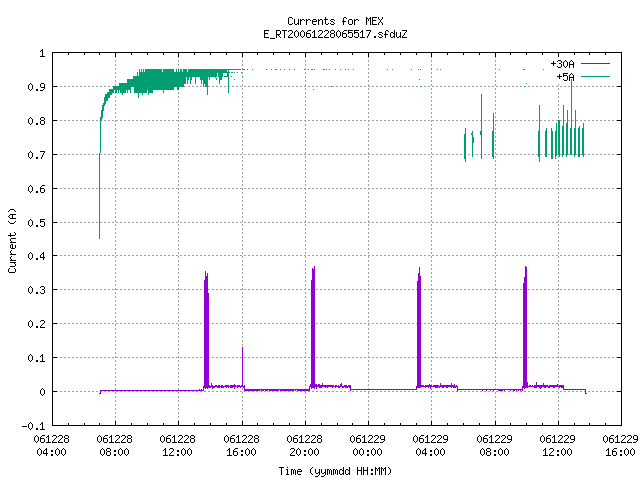Click the '+5A' legend label
This screenshot has height=480, width=640.
pos(565,77)
